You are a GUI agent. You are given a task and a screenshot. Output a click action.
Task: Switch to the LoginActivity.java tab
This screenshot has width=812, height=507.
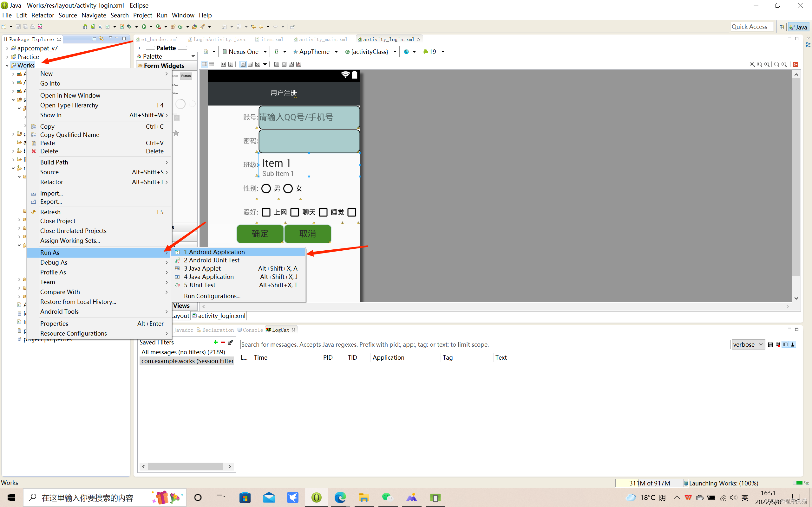(219, 39)
